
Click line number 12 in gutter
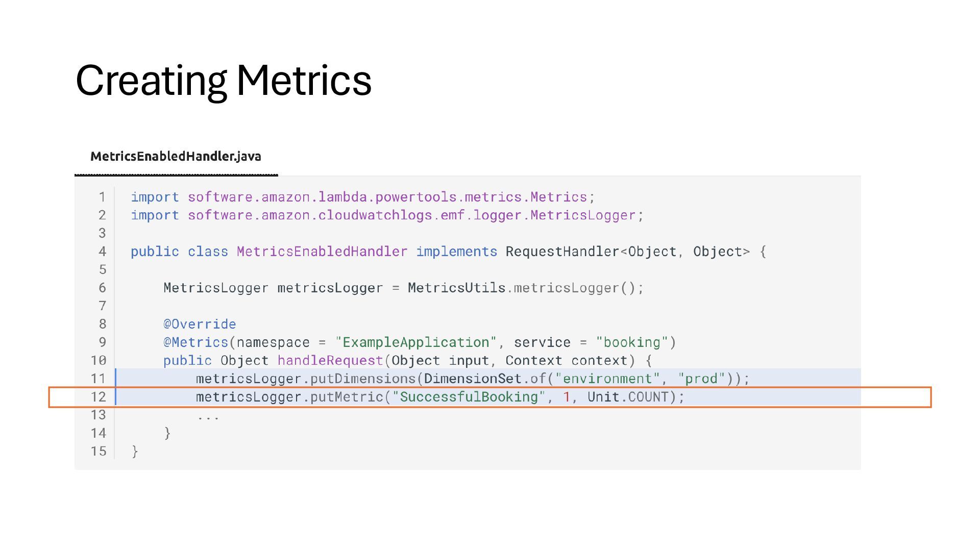99,397
